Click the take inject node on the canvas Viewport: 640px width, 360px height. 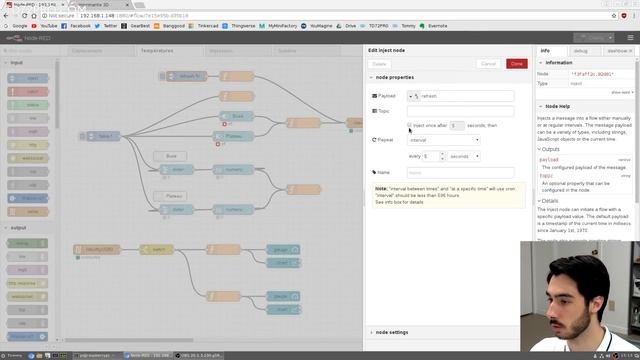[104, 136]
